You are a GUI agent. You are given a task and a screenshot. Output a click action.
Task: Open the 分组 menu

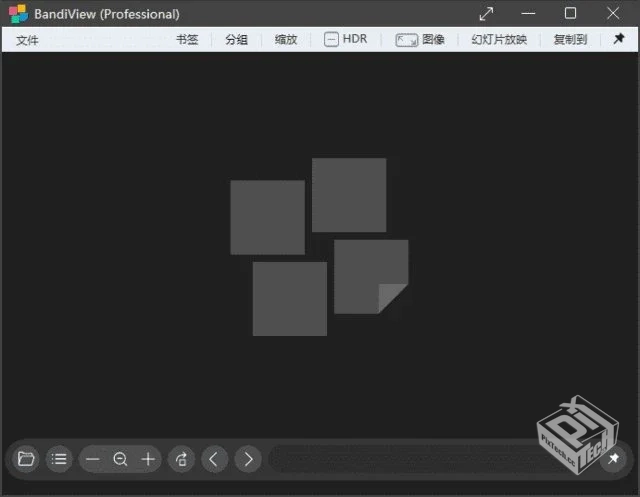pyautogui.click(x=236, y=40)
